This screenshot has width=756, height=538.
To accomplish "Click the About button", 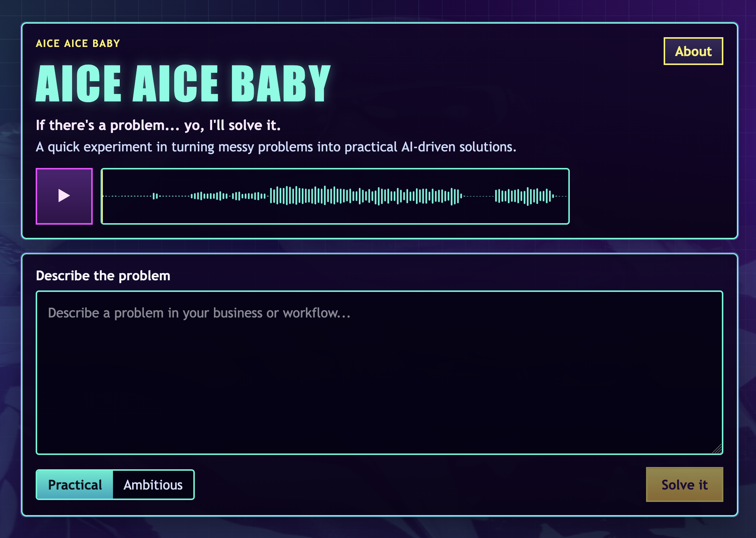I will [x=693, y=51].
